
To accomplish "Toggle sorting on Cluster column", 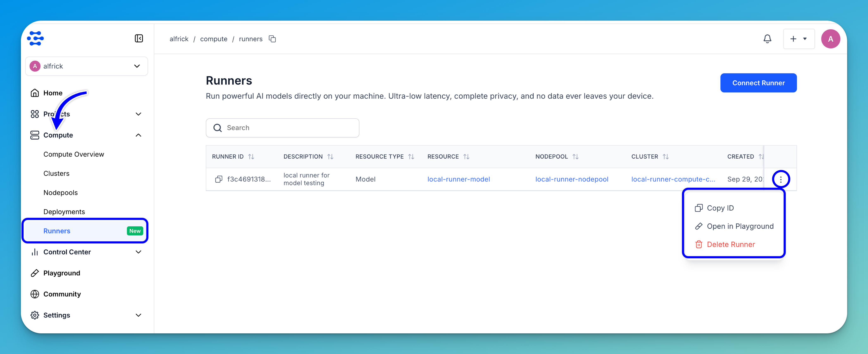I will tap(665, 156).
